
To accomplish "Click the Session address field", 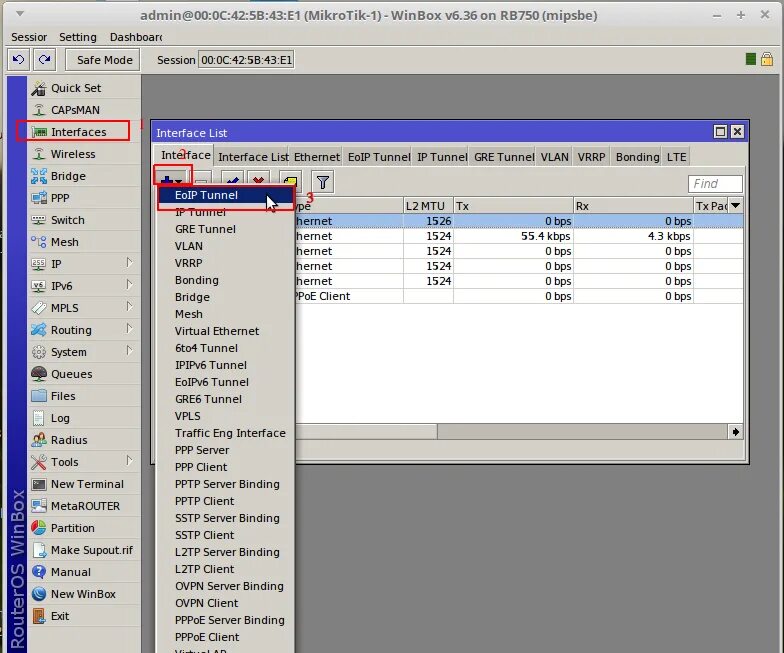I will [246, 60].
